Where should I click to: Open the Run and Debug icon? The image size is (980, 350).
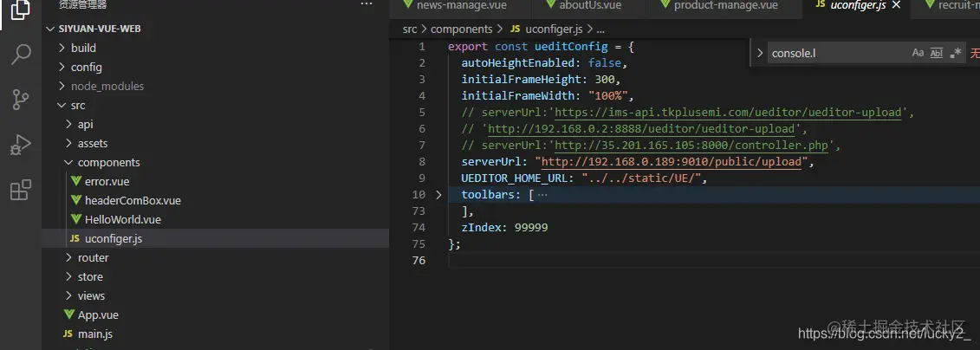tap(21, 145)
